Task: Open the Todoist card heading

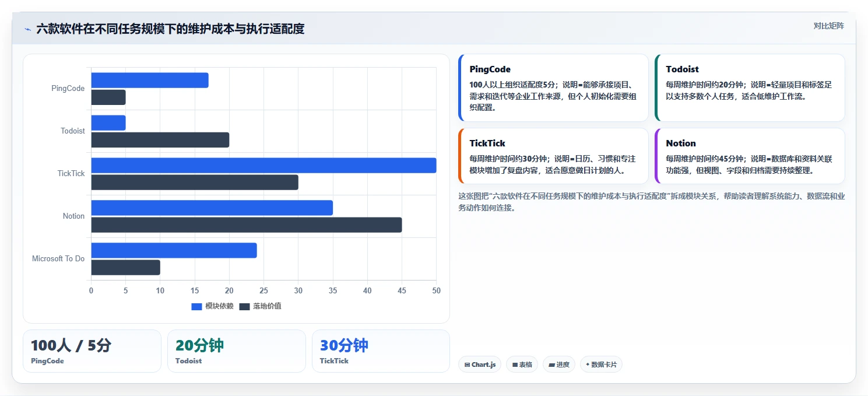Action: [x=682, y=69]
